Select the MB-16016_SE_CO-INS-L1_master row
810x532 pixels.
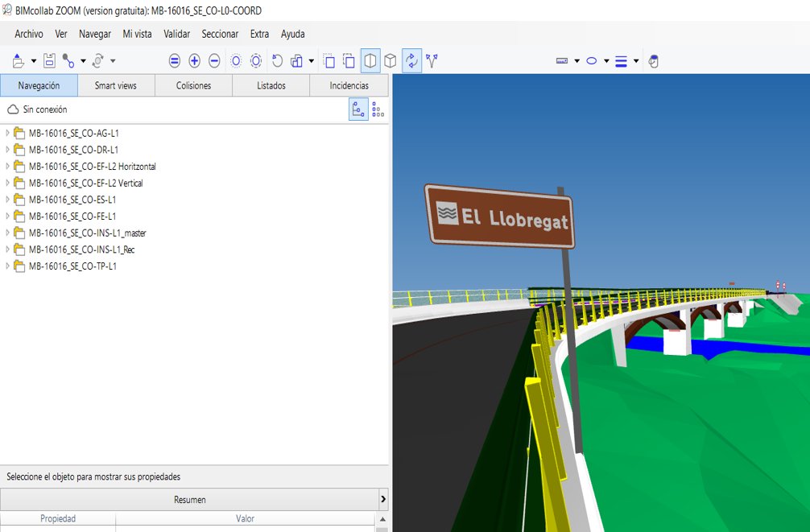87,233
